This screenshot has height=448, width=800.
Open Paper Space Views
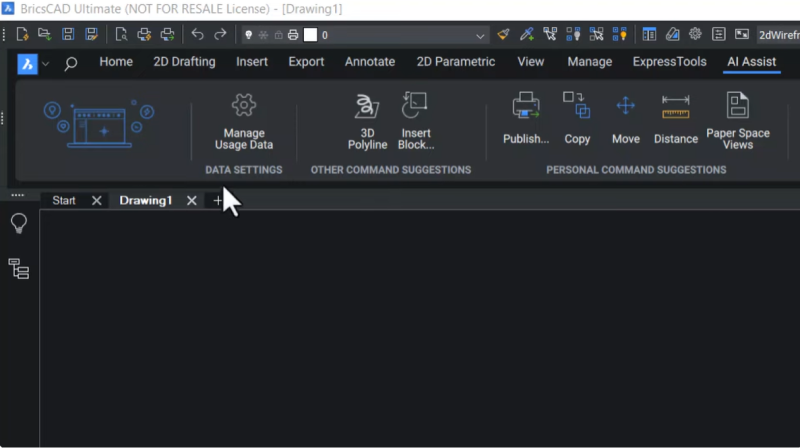(x=738, y=121)
